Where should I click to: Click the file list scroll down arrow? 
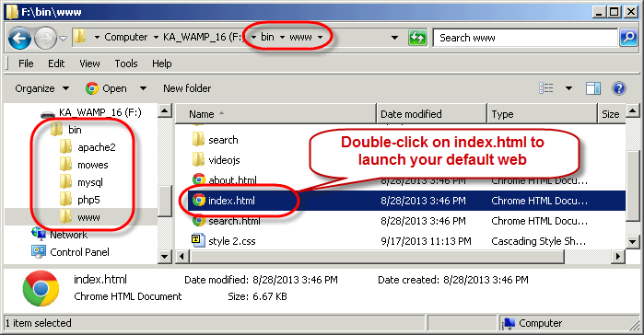pyautogui.click(x=633, y=241)
